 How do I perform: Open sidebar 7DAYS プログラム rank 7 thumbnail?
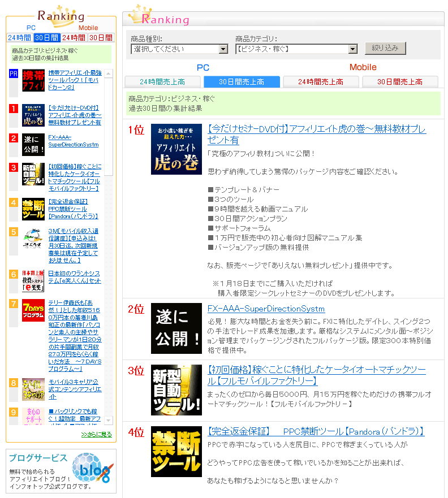(x=33, y=310)
